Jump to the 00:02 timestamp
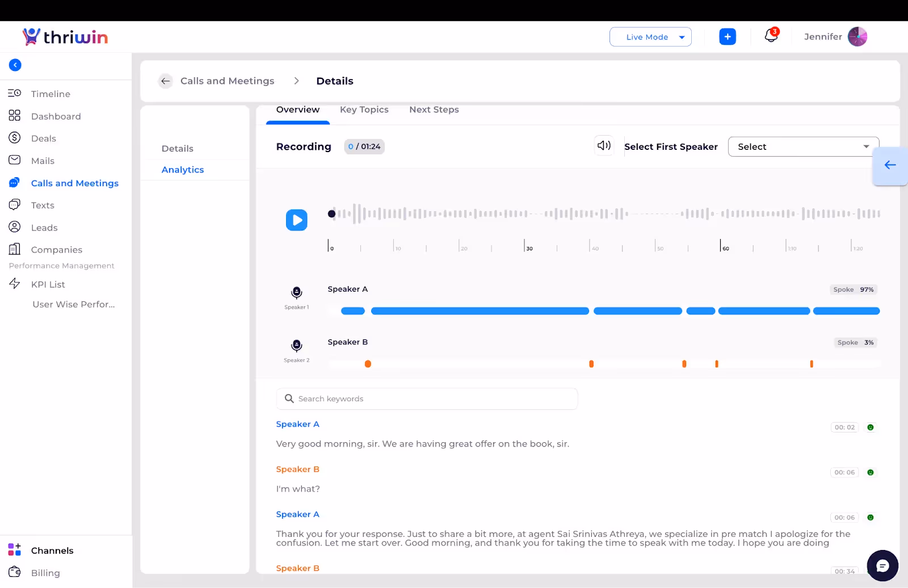Viewport: 908px width, 588px height. click(844, 427)
